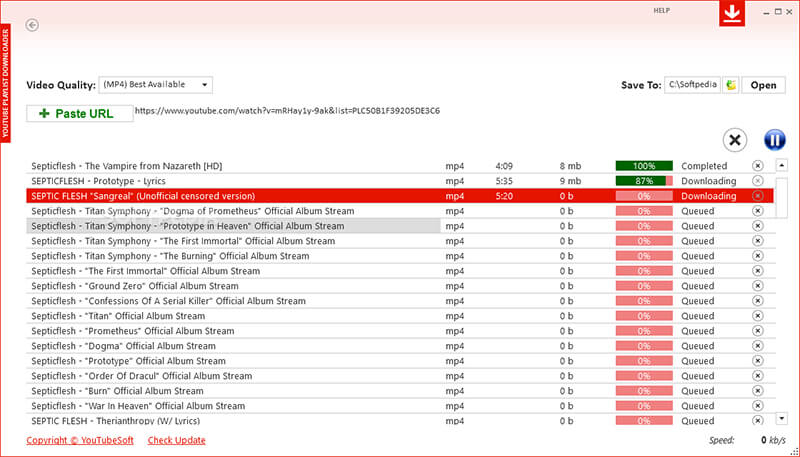
Task: Click the pasted YouTube URL text
Action: click(x=287, y=111)
